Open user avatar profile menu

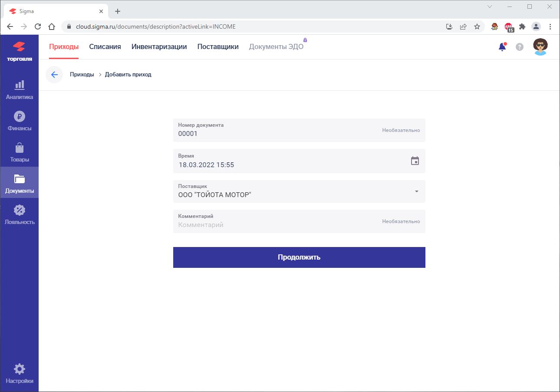coord(540,47)
